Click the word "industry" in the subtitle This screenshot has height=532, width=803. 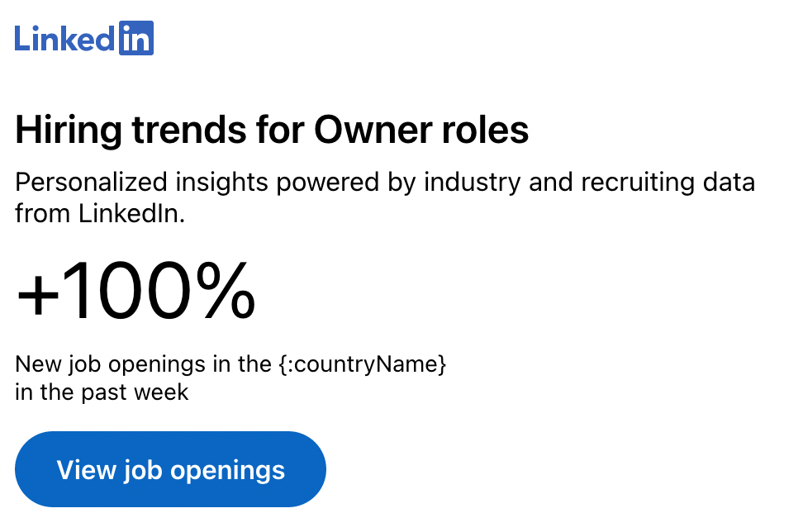473,183
